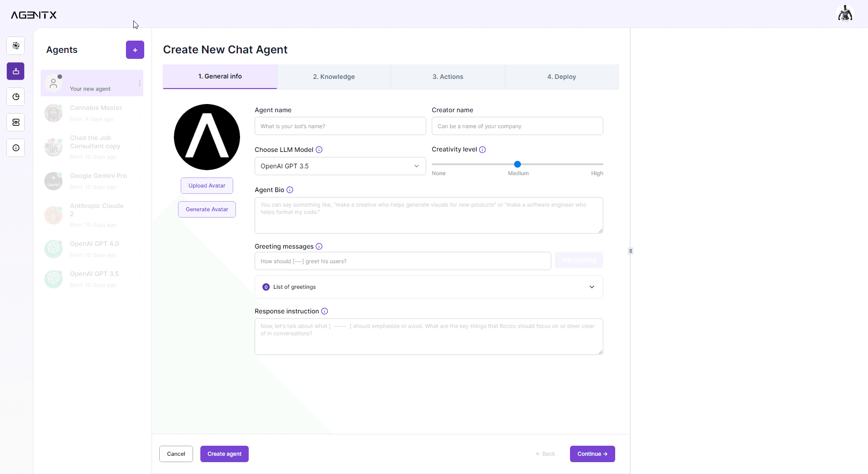Click the Creativity level slider handle
868x474 pixels.
coord(518,164)
